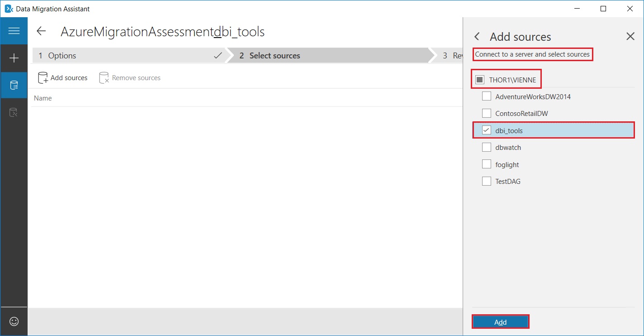Click the TestDAG label
Image resolution: width=644 pixels, height=336 pixels.
click(508, 182)
